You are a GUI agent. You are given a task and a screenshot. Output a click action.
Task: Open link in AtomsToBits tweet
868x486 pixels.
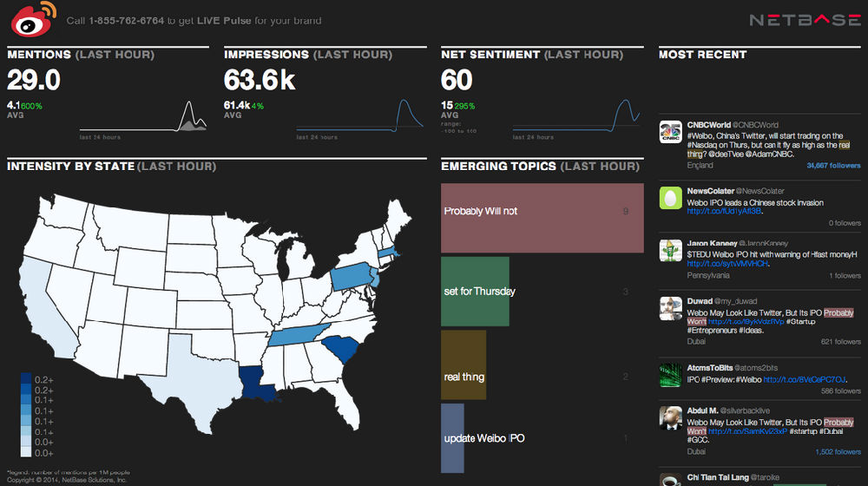[804, 380]
